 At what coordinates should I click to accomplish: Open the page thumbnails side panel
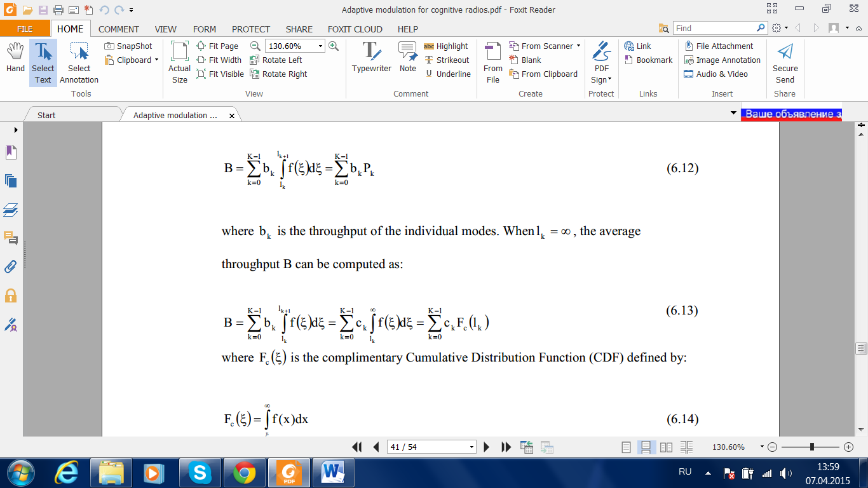(11, 181)
